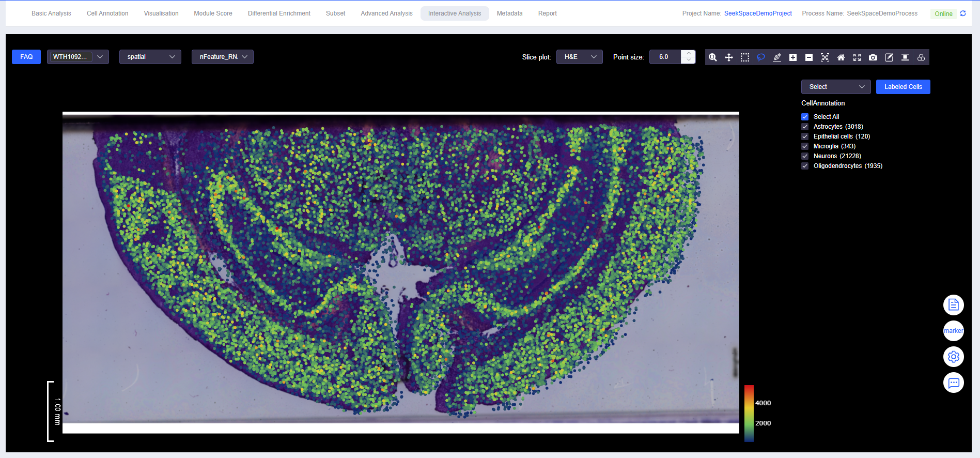Image resolution: width=980 pixels, height=458 pixels.
Task: Toggle the Select All checkbox
Action: point(805,117)
